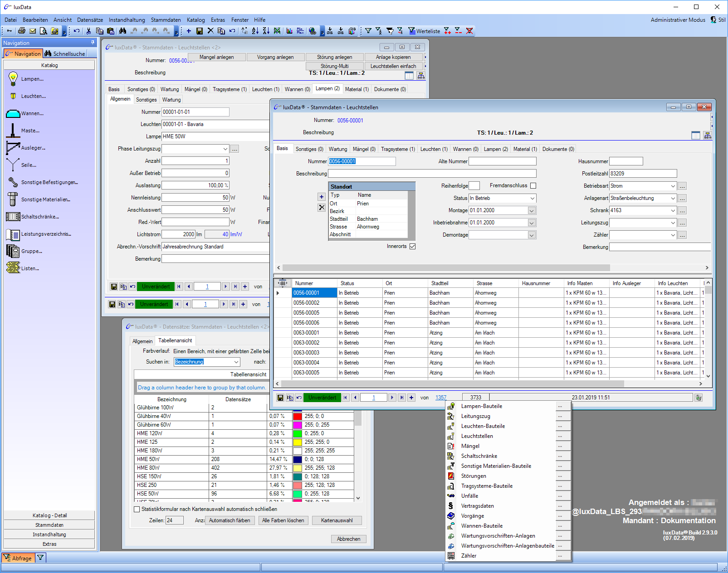Click the red color swatch for Glühbirne 40W

pyautogui.click(x=298, y=416)
